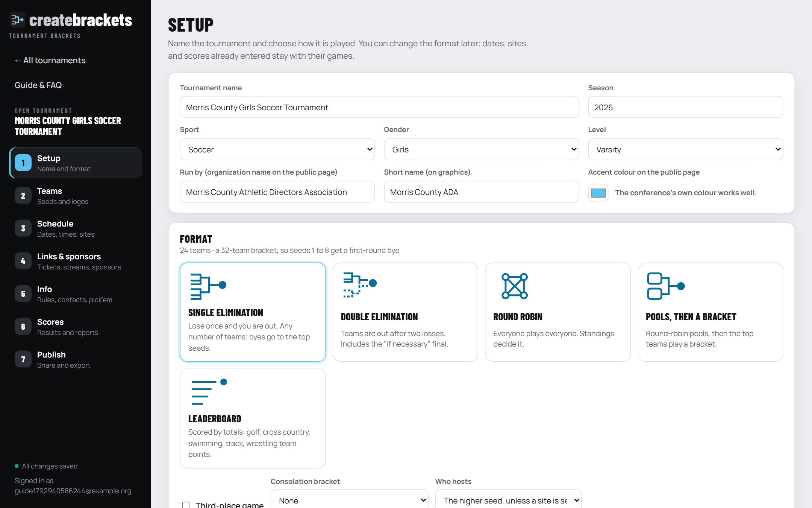Screen dimensions: 812x508
Task: Click the step 7 Publish badge
Action: point(23,359)
